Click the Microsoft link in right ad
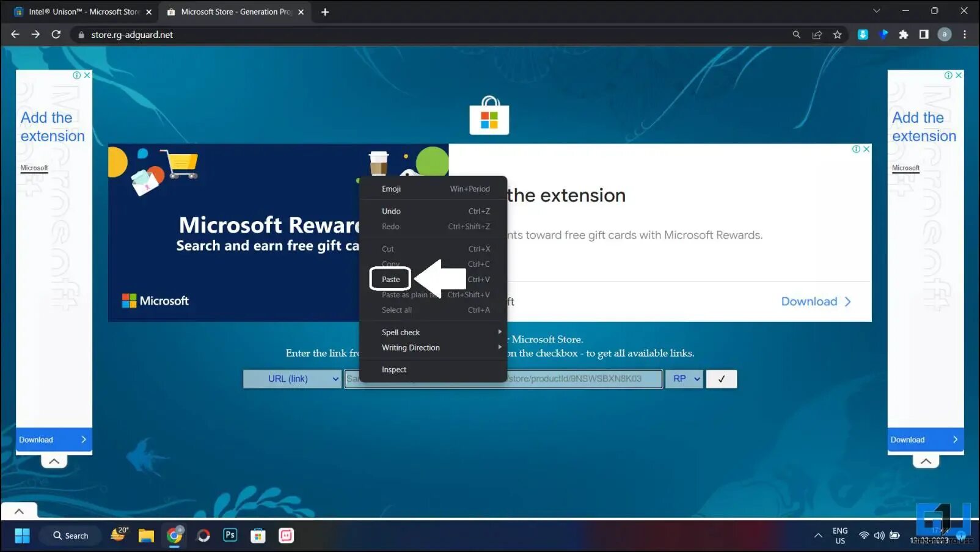980x552 pixels. pos(906,168)
